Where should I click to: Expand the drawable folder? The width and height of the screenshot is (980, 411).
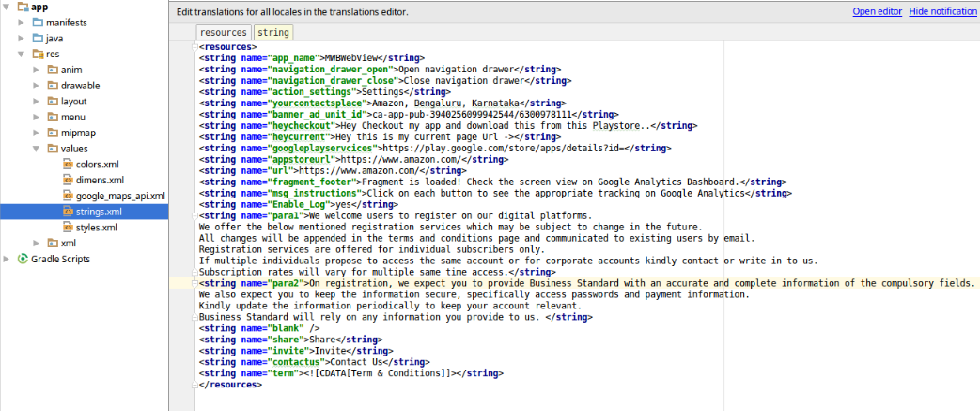[38, 86]
